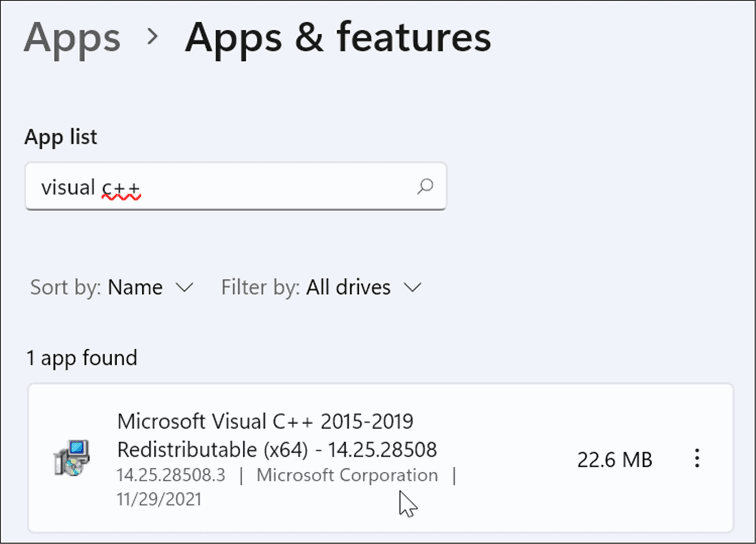Click the Microsoft Corporation publisher text
The width and height of the screenshot is (756, 544).
pos(347,475)
